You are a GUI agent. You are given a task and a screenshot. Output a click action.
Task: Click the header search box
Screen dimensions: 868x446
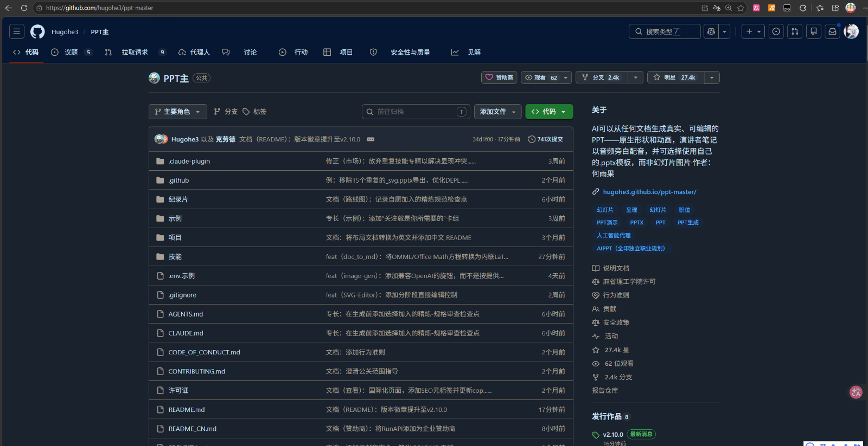[x=665, y=31]
